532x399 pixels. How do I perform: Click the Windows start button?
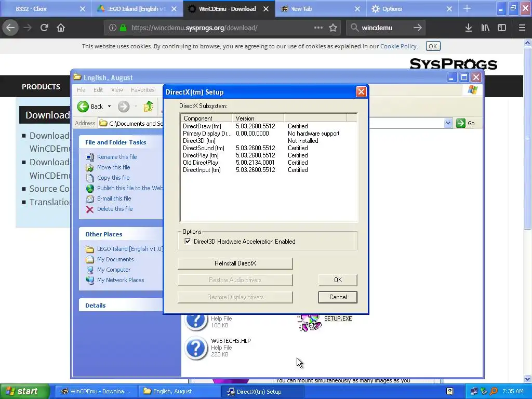[x=25, y=392]
